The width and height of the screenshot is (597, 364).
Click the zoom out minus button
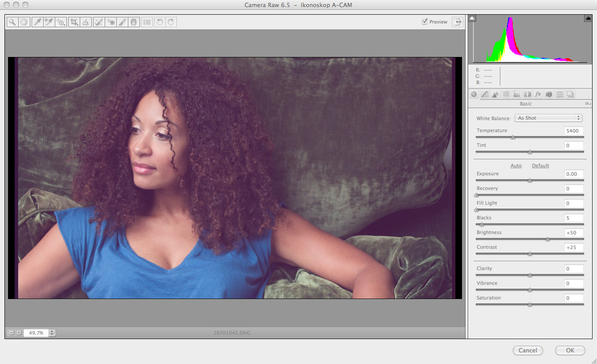[x=11, y=332]
